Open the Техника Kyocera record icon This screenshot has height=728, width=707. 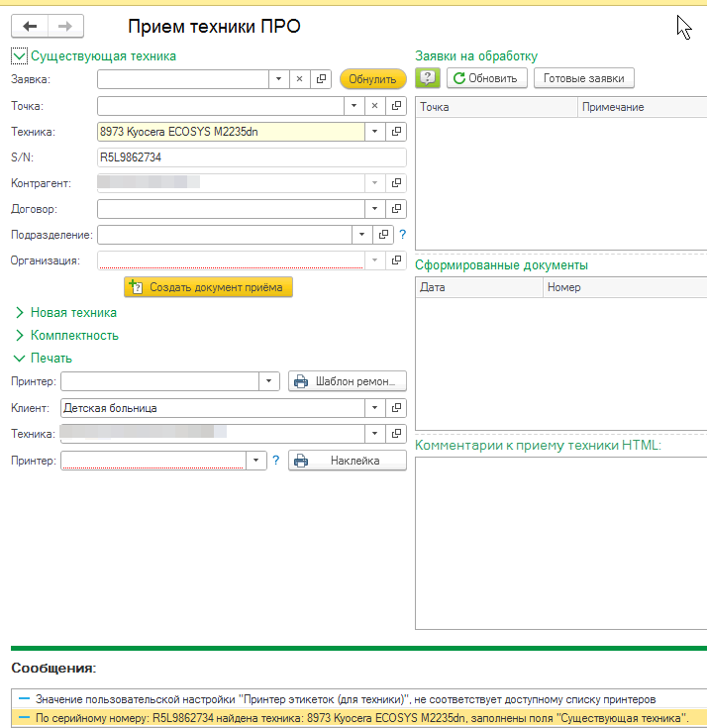396,131
